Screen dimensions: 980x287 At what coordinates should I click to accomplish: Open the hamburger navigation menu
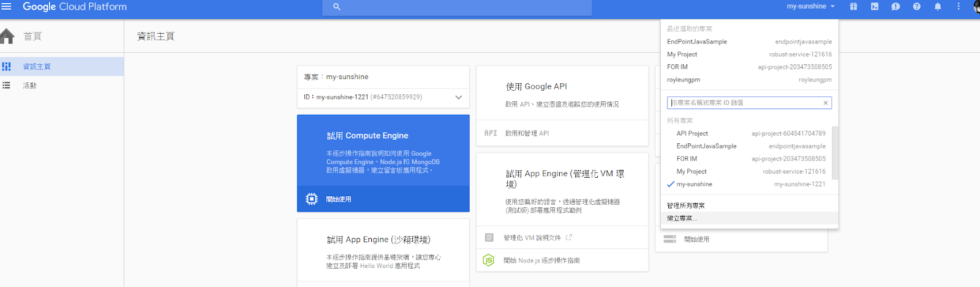coord(6,7)
